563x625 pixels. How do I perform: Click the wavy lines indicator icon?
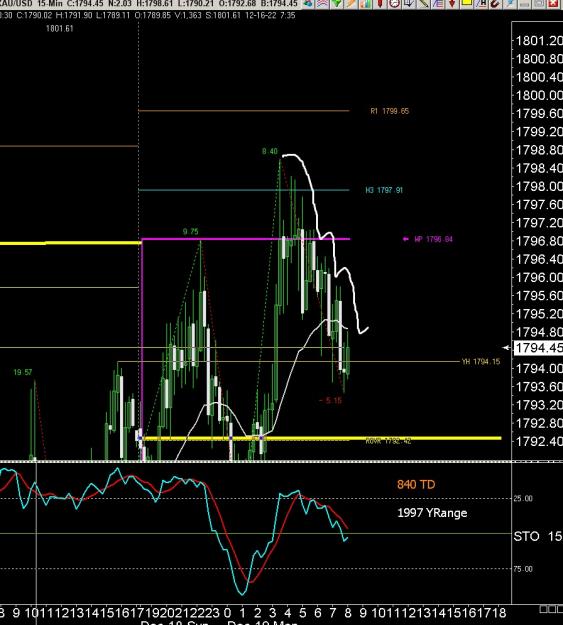tap(322, 4)
